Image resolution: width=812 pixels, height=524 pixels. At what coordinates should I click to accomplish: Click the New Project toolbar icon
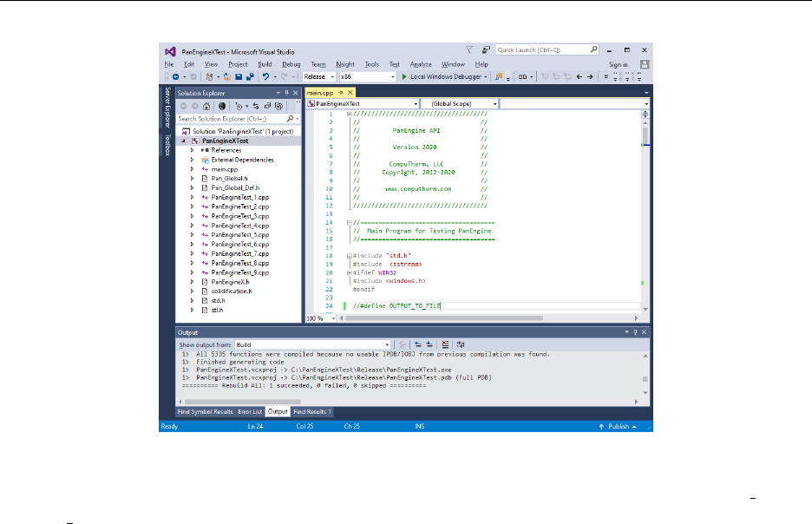pos(209,76)
